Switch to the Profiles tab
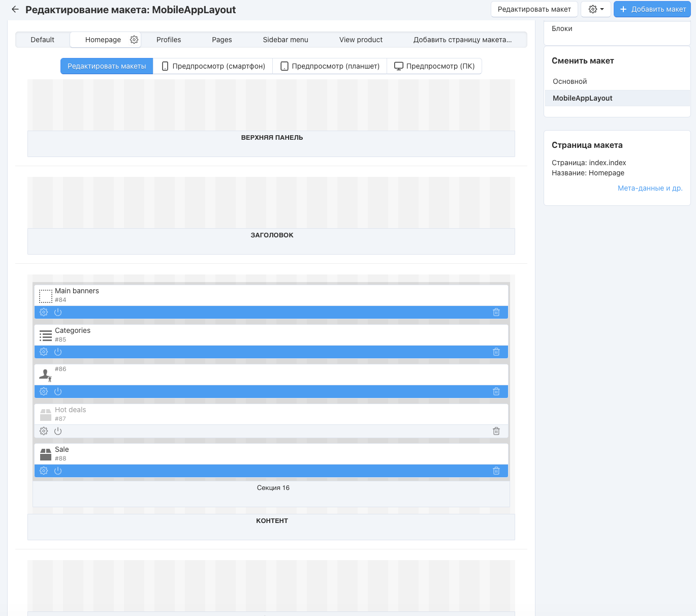This screenshot has width=696, height=616. click(169, 40)
